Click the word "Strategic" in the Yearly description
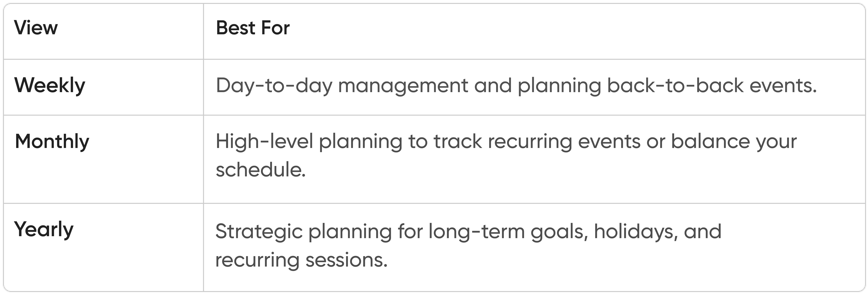This screenshot has height=294, width=868. click(259, 232)
